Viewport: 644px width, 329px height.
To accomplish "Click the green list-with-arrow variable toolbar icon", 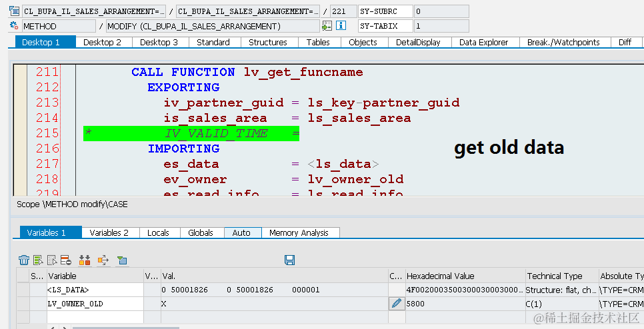I will pyautogui.click(x=38, y=260).
